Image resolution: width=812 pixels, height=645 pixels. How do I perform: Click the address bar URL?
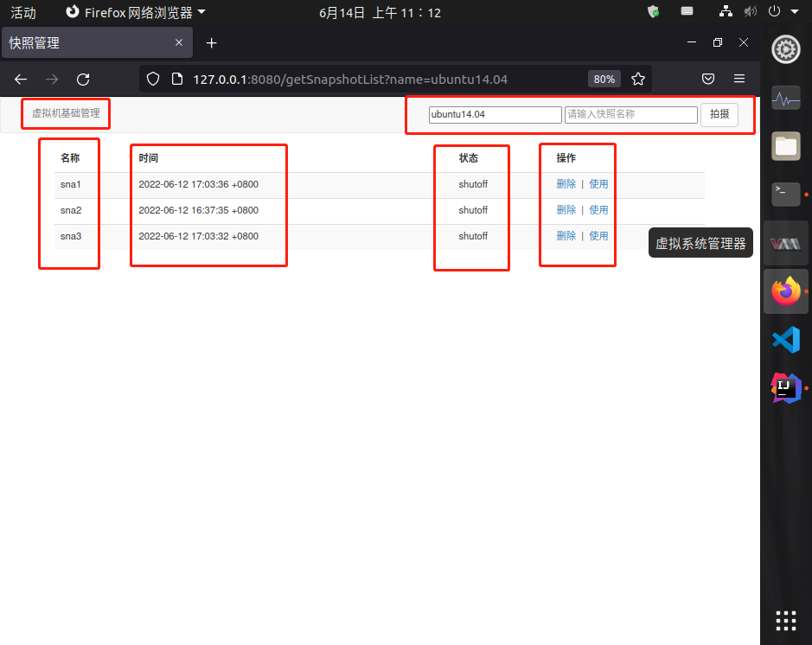(350, 80)
